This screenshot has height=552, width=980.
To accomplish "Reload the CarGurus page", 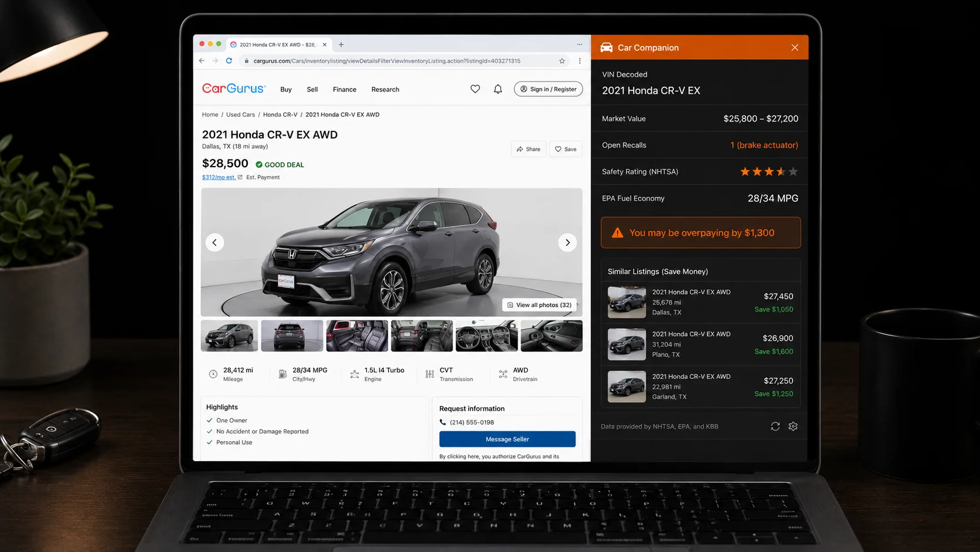I will [229, 61].
